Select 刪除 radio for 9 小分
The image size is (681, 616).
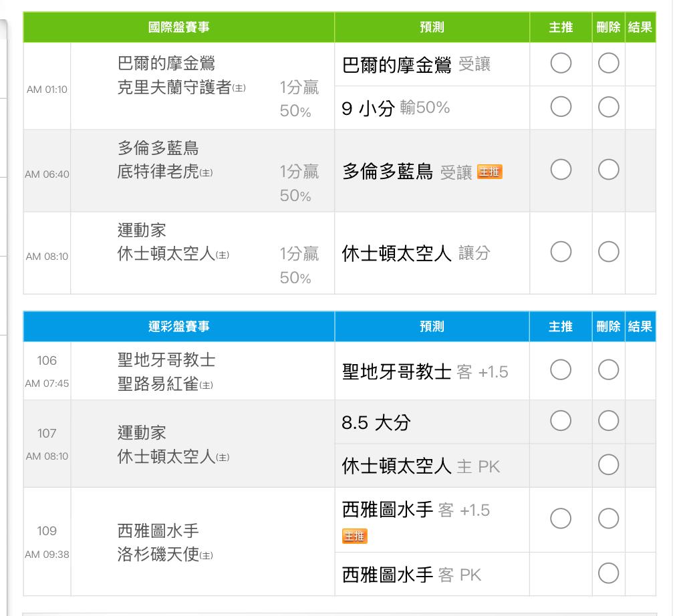pyautogui.click(x=608, y=107)
